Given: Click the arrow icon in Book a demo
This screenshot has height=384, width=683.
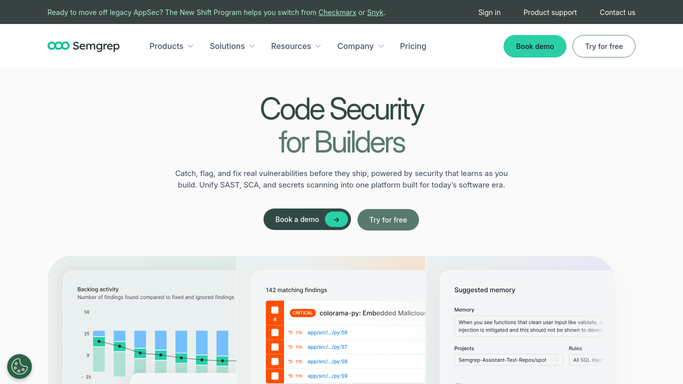Looking at the screenshot, I should (x=336, y=219).
